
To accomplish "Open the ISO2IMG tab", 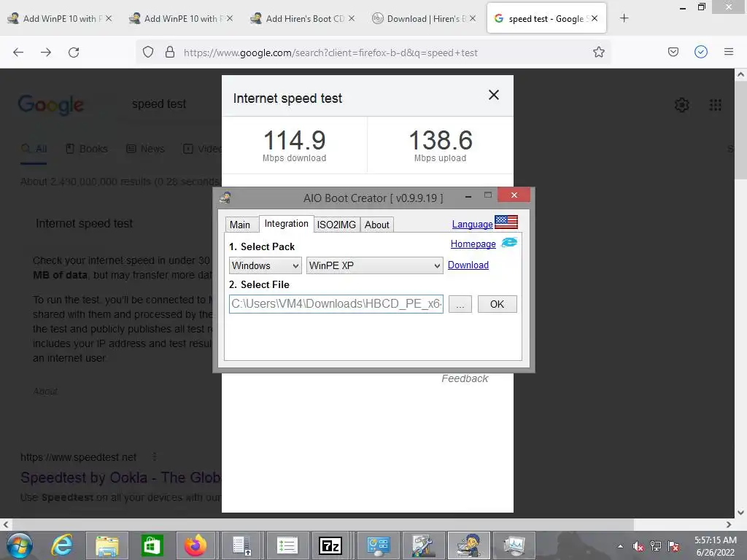I will 336,225.
